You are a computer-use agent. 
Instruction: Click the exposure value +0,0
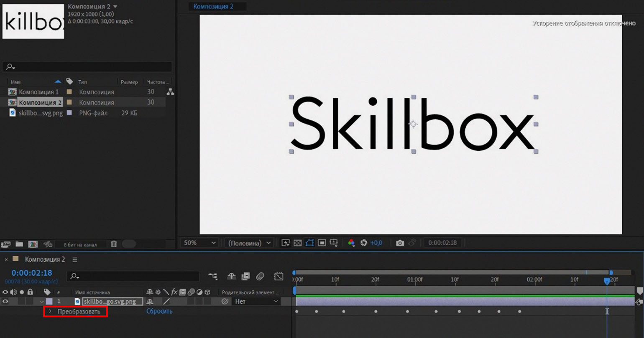376,243
